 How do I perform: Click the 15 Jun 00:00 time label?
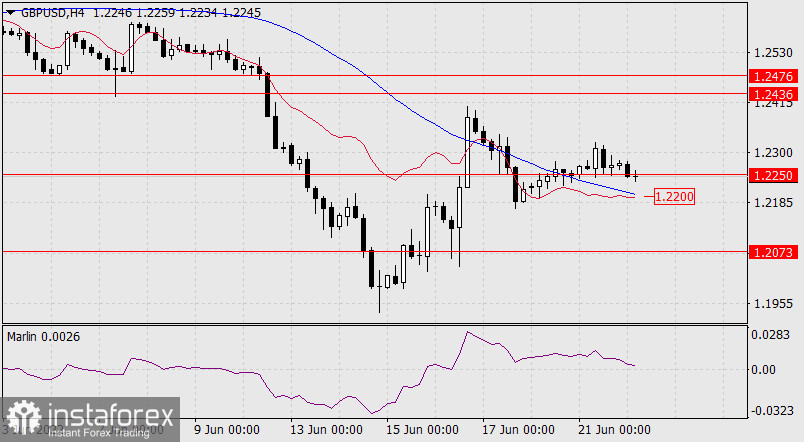pos(422,430)
